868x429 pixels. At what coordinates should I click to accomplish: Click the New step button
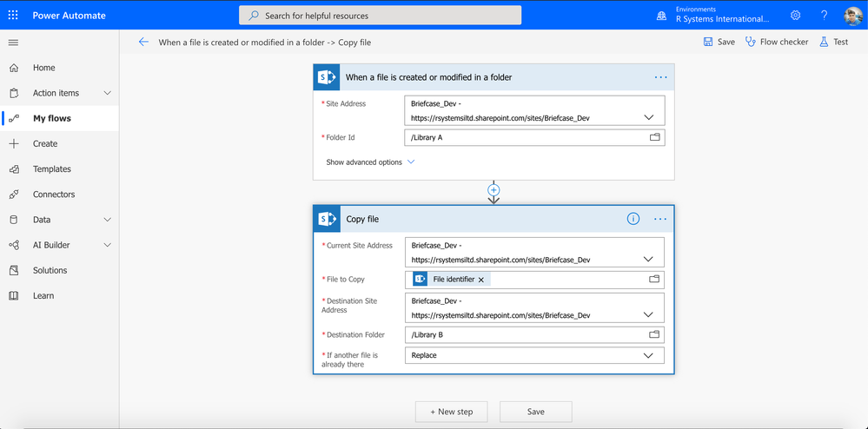[452, 412]
